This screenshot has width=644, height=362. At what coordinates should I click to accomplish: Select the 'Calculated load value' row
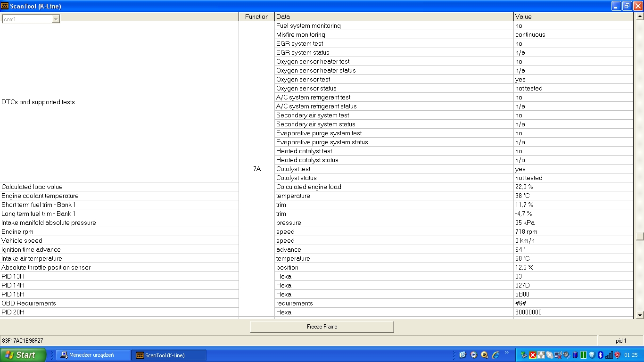click(x=119, y=187)
